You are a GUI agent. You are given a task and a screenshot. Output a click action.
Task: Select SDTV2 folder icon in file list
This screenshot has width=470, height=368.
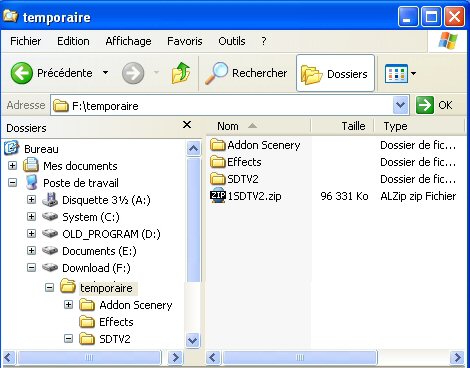(218, 179)
